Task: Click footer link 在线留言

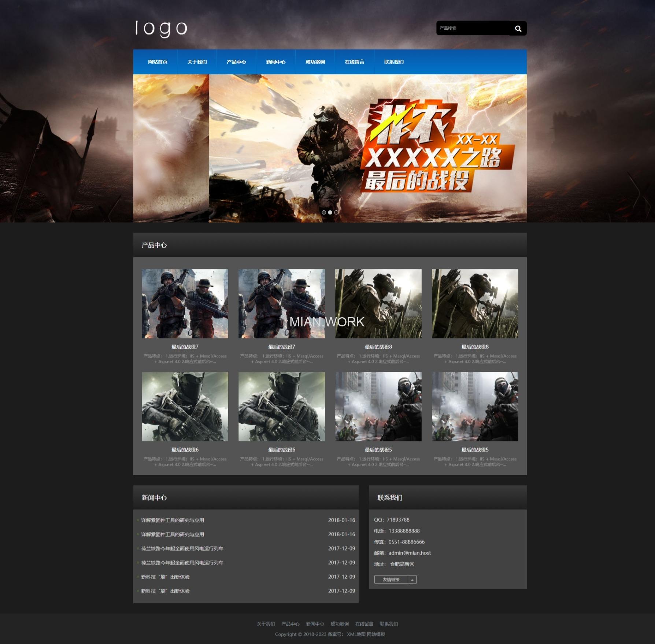Action: click(x=364, y=624)
